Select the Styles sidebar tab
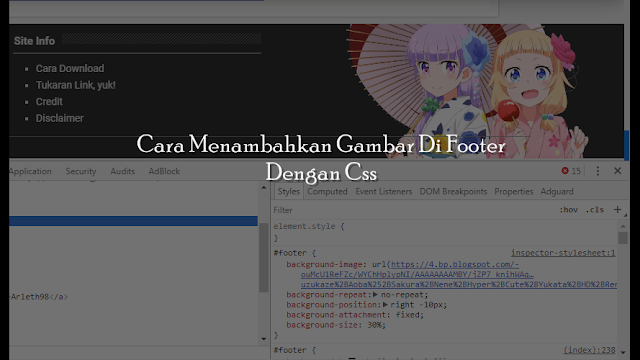640x360 pixels. pyautogui.click(x=289, y=191)
